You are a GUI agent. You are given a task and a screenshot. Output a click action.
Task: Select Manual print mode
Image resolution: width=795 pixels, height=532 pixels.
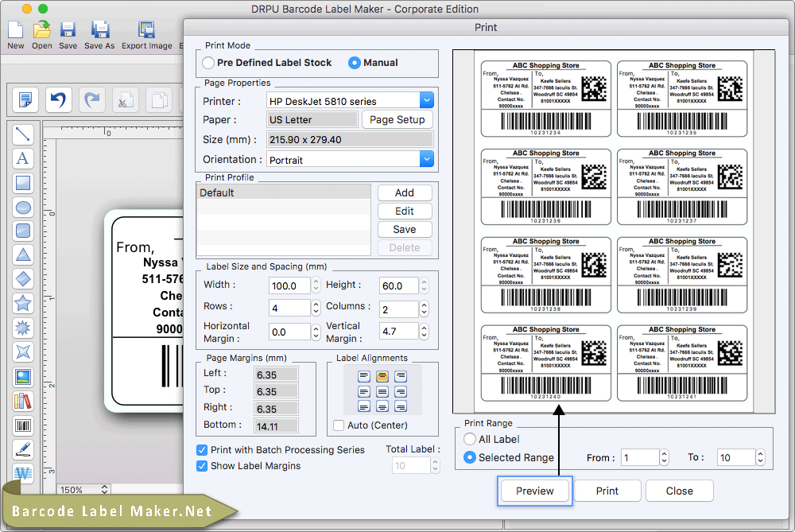(355, 63)
